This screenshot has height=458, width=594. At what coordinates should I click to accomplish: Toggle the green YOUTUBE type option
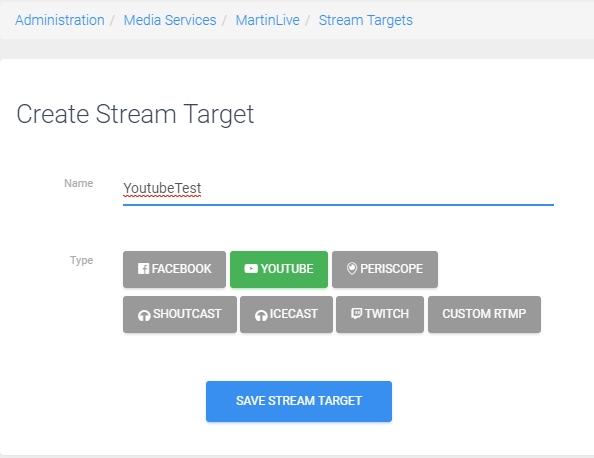279,269
